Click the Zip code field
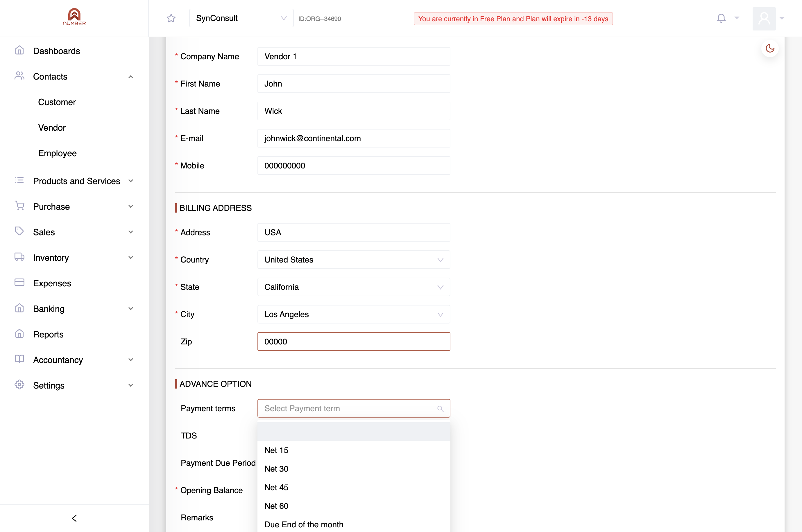Viewport: 802px width, 532px height. tap(354, 342)
